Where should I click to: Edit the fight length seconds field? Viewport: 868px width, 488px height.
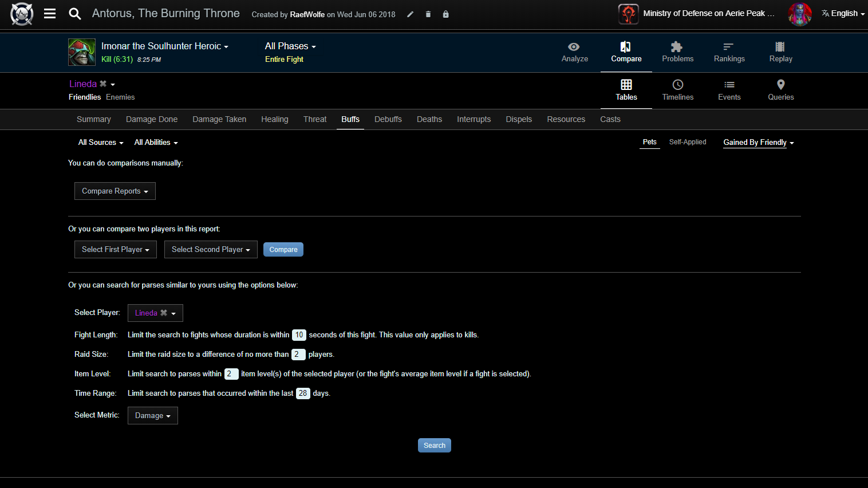[x=299, y=335]
